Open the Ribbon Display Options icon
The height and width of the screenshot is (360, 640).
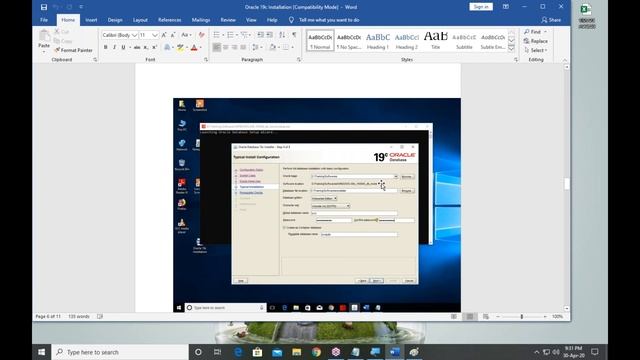pos(506,7)
